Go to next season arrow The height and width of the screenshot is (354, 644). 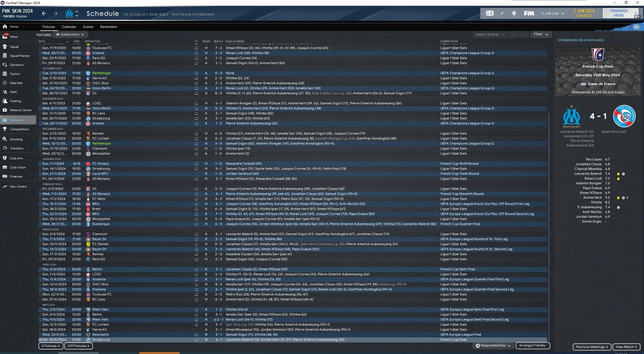tap(524, 35)
